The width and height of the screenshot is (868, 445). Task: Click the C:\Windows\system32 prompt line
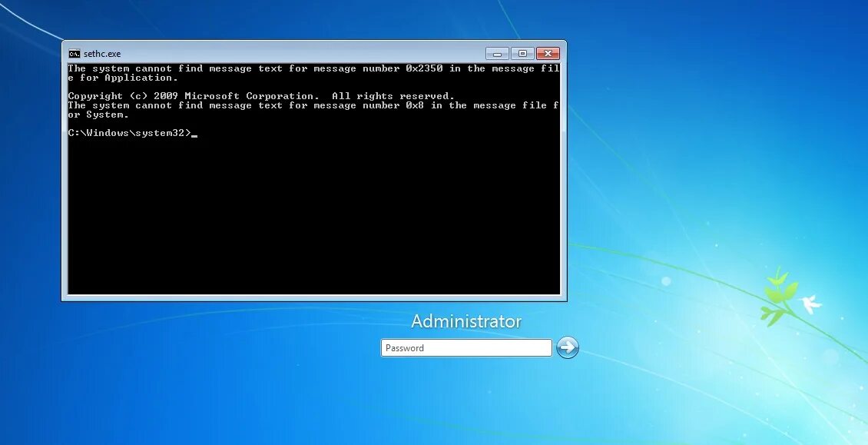[x=129, y=132]
